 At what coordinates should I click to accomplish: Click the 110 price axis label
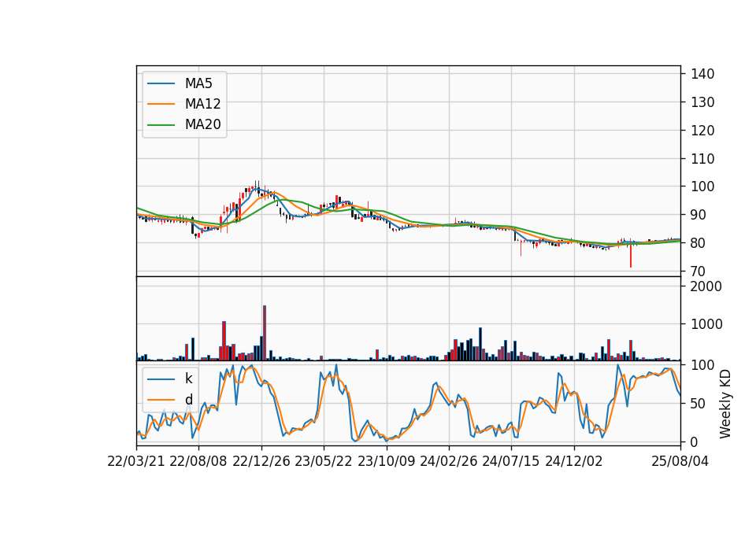tap(702, 158)
